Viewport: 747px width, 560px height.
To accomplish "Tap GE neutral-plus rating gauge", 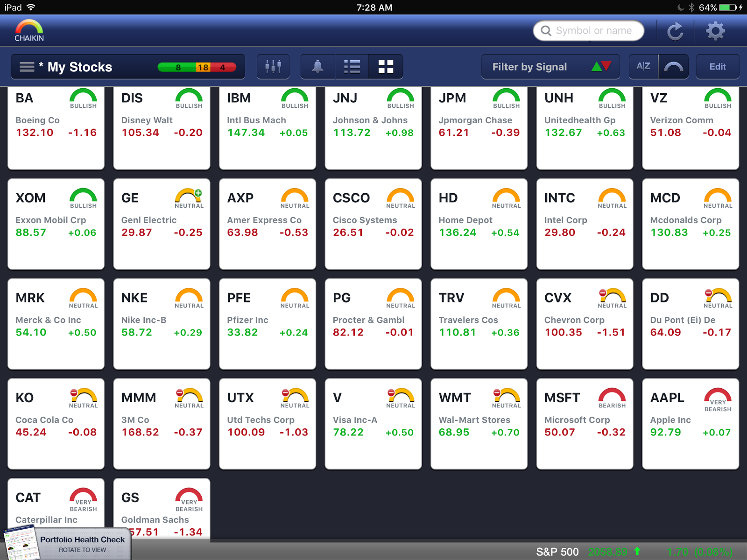I will pyautogui.click(x=189, y=198).
